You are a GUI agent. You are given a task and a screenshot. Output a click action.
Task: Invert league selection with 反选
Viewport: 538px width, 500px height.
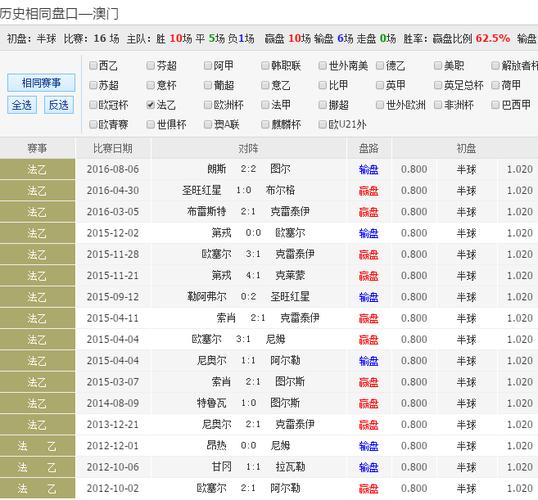(x=59, y=105)
